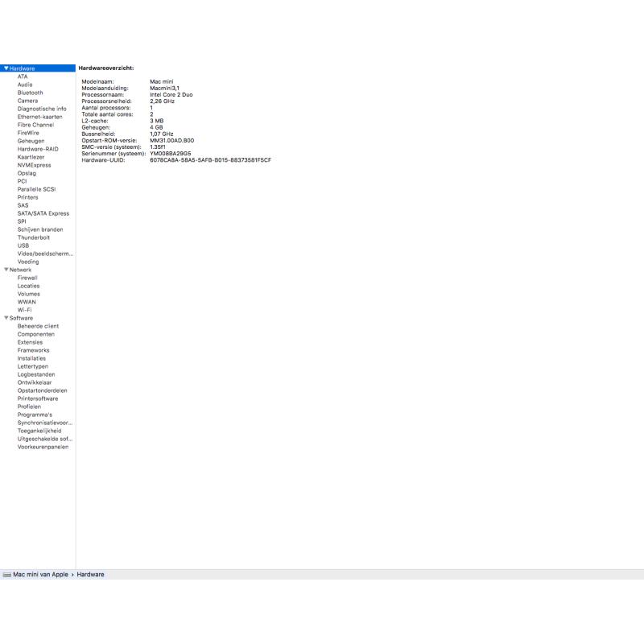Select NVMExpress entry
Screen dimensions: 644x644
pos(34,165)
